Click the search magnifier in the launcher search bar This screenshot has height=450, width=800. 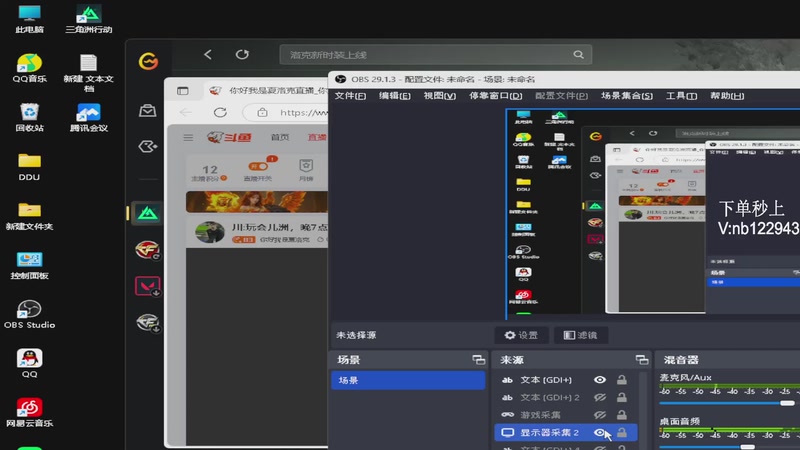click(x=578, y=55)
